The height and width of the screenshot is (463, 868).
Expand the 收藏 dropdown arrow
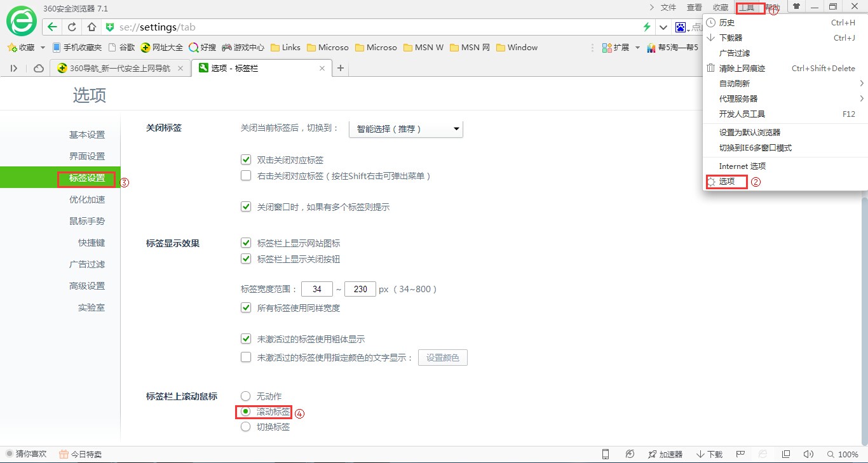tap(43, 48)
